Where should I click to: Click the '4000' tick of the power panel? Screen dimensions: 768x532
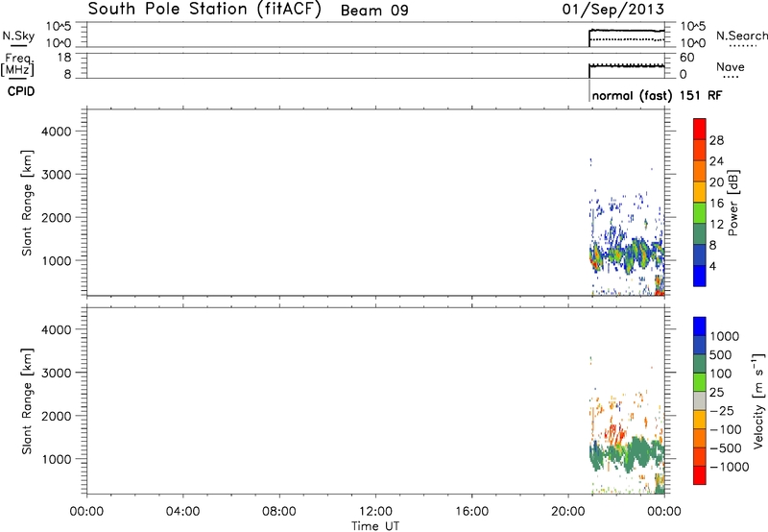click(56, 132)
